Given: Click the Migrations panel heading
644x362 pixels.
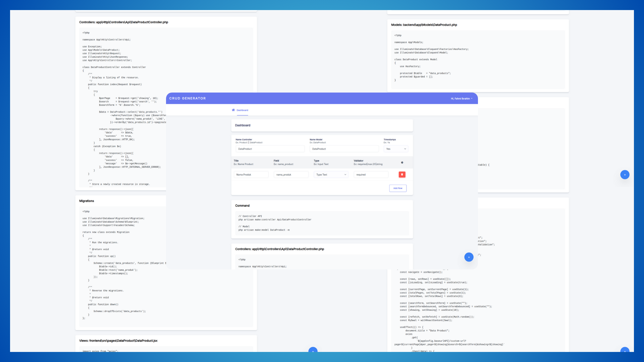Looking at the screenshot, I should (87, 201).
